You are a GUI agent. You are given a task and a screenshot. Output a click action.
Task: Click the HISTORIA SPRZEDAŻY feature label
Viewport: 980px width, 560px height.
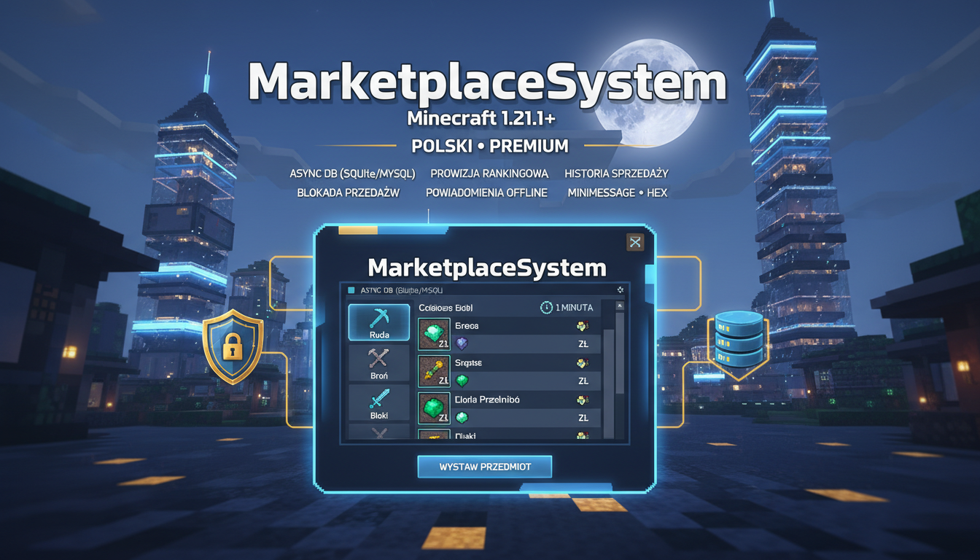pos(617,174)
